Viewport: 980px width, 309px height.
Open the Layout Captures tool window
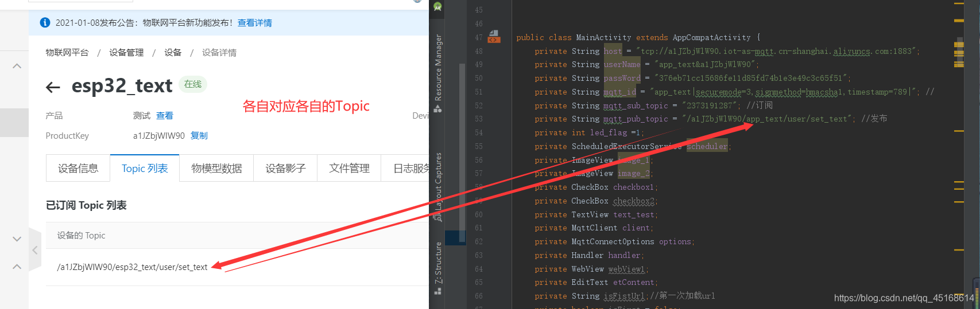pyautogui.click(x=438, y=186)
